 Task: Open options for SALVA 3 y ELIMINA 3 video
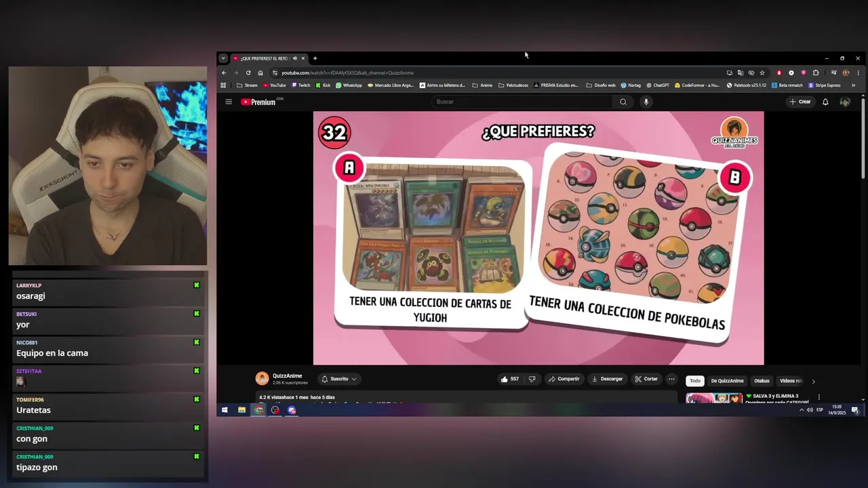818,397
